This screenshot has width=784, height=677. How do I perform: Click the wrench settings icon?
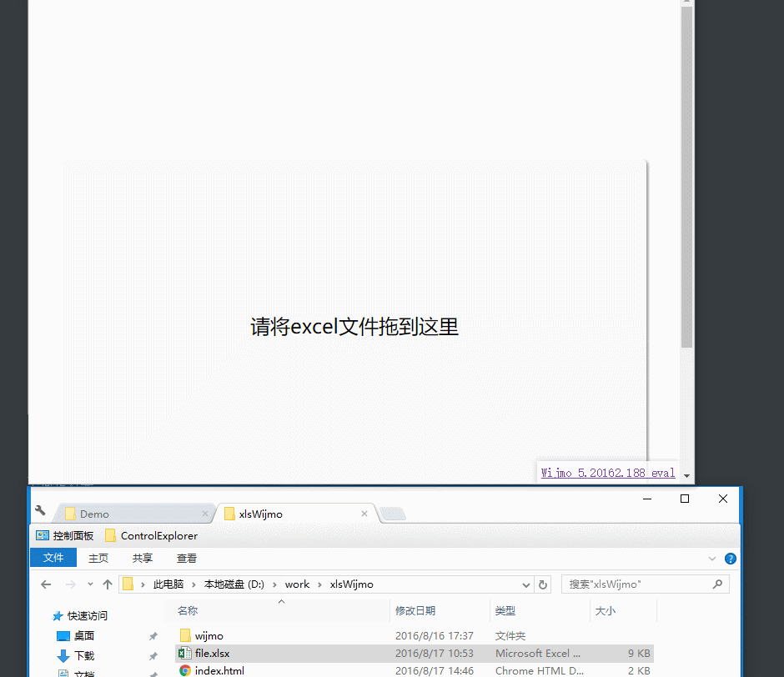point(40,510)
